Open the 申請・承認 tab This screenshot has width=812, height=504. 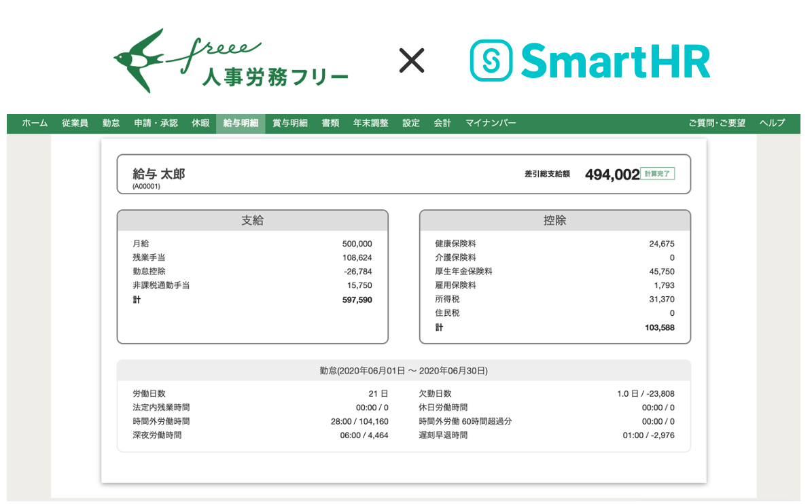pyautogui.click(x=156, y=124)
